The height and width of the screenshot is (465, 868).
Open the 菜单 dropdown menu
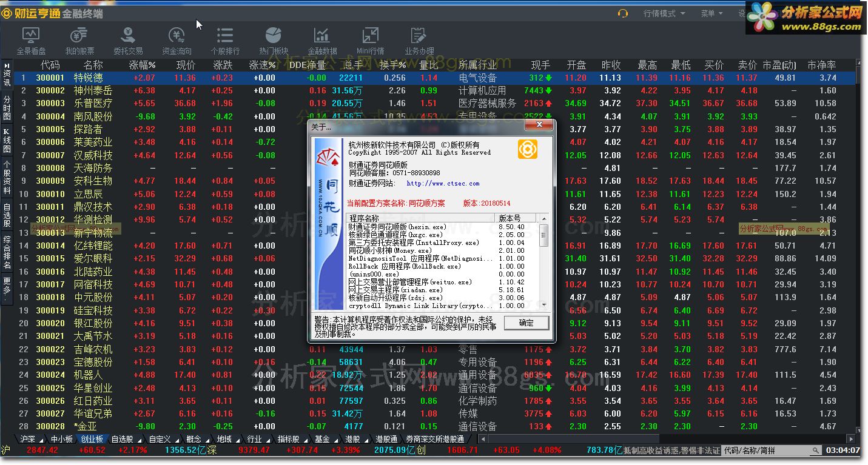[712, 13]
